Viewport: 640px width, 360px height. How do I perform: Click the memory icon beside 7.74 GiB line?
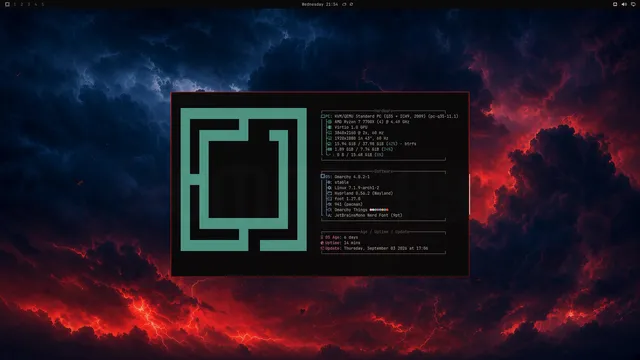pos(330,149)
